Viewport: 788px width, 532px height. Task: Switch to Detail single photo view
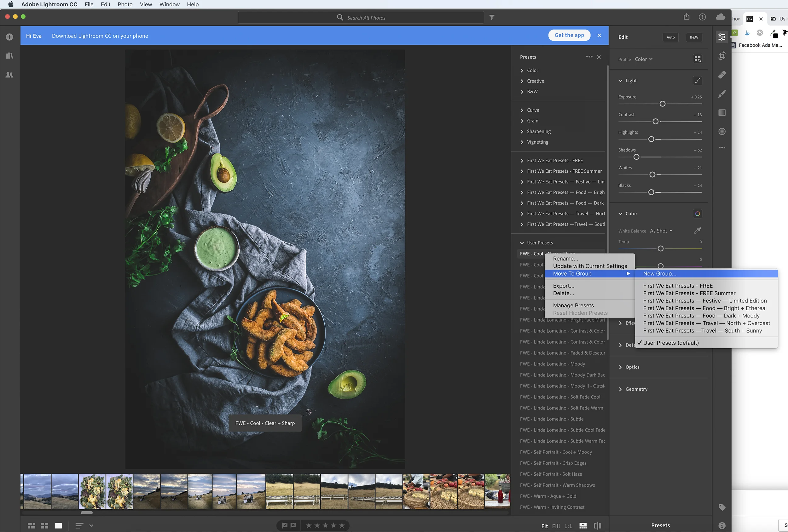click(x=58, y=526)
